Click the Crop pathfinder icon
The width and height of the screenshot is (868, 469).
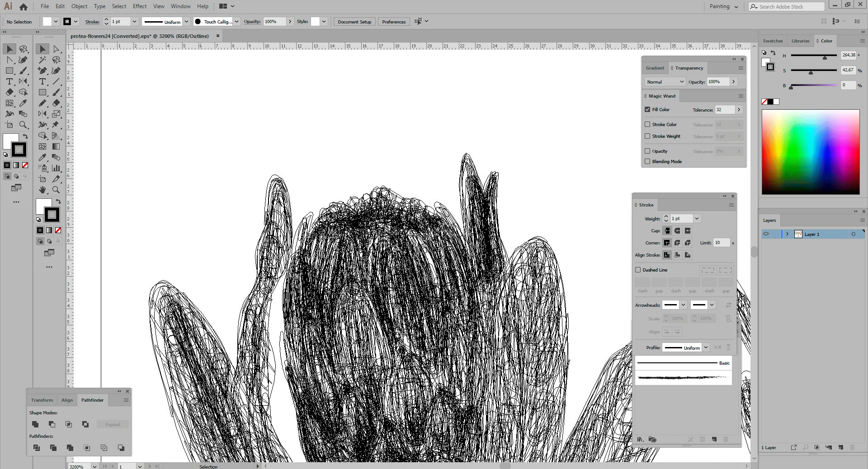click(x=87, y=448)
